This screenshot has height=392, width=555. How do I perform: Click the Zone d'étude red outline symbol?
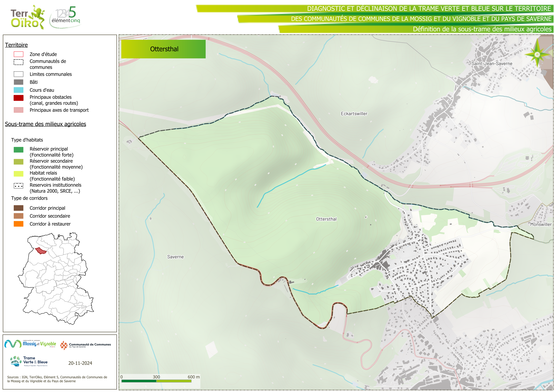point(18,54)
